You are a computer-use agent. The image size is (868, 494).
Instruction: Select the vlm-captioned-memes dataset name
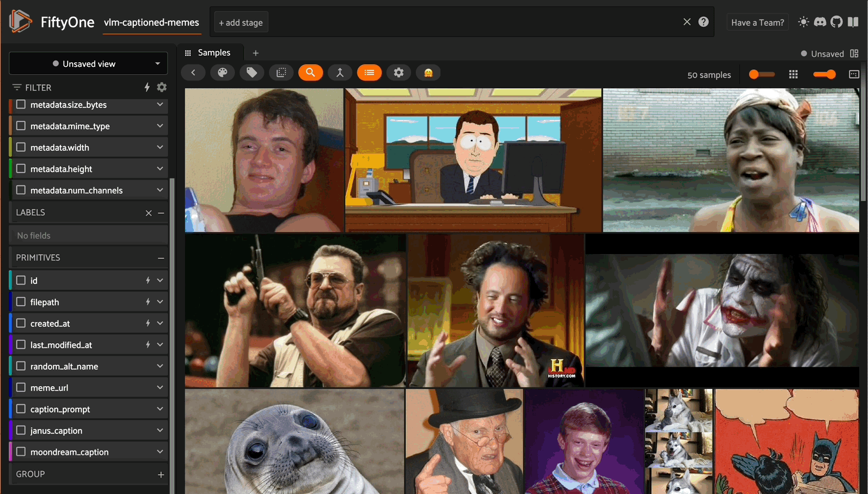(152, 22)
